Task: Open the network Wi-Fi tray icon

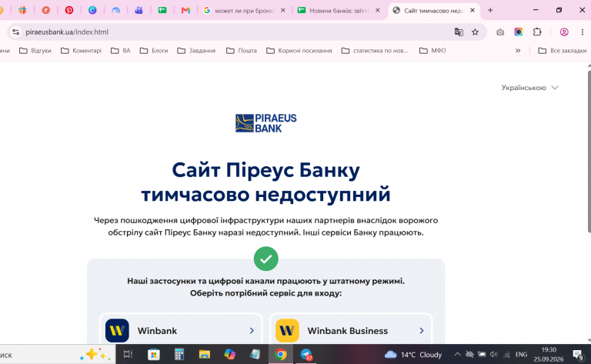Action: [x=507, y=355]
